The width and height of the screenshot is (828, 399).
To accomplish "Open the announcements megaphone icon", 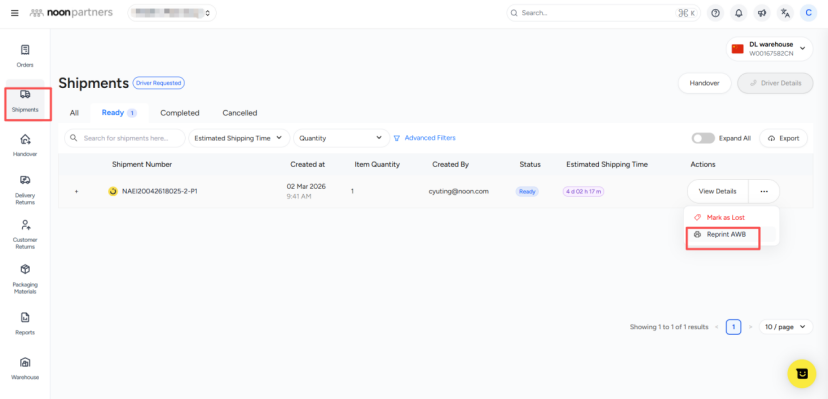I will click(762, 13).
